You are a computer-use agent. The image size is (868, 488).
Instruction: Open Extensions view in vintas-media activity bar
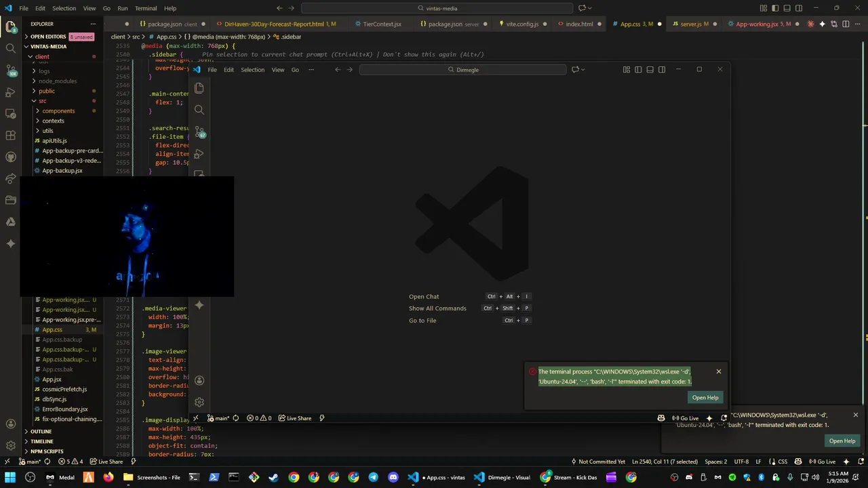[11, 136]
